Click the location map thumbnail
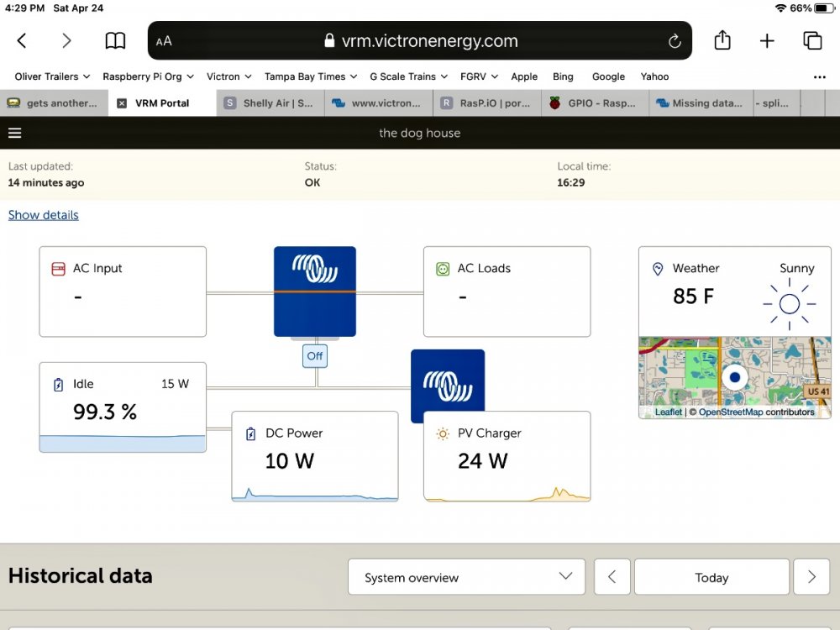This screenshot has height=630, width=840. click(x=734, y=377)
